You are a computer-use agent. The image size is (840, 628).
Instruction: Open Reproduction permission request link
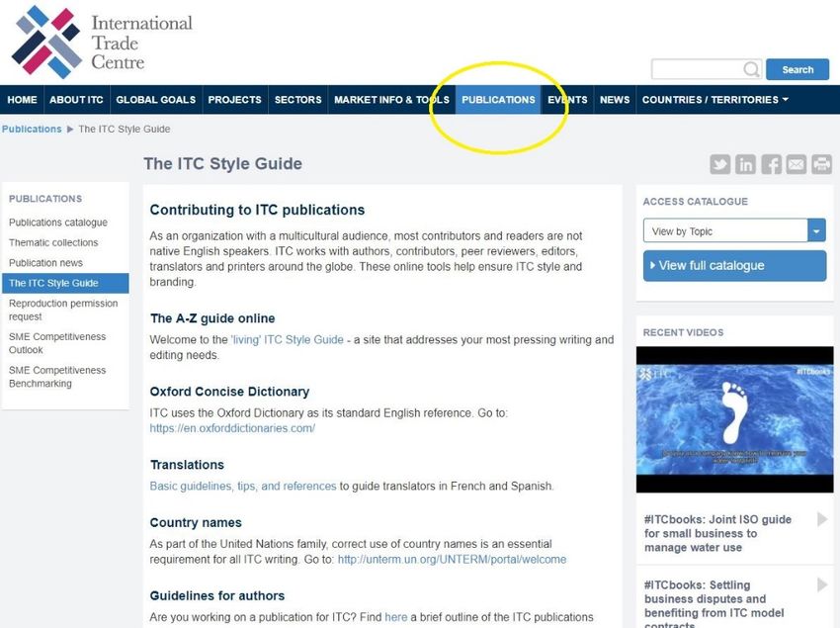(63, 310)
